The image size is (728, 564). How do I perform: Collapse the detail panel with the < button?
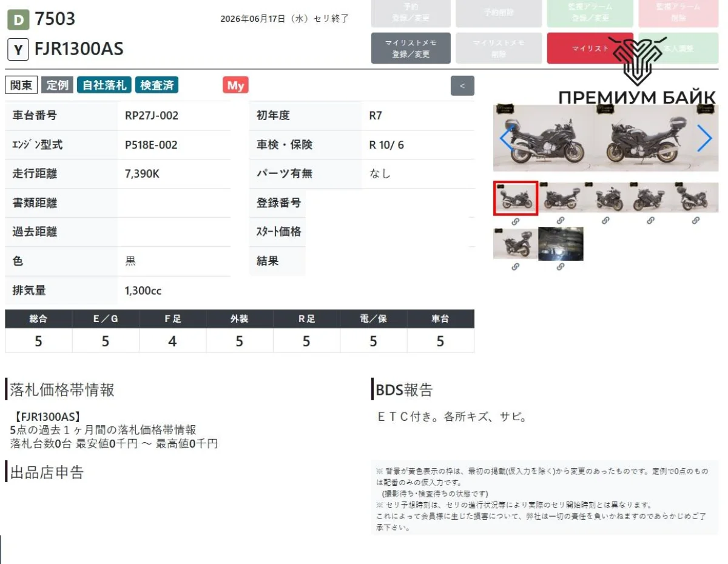coord(462,86)
